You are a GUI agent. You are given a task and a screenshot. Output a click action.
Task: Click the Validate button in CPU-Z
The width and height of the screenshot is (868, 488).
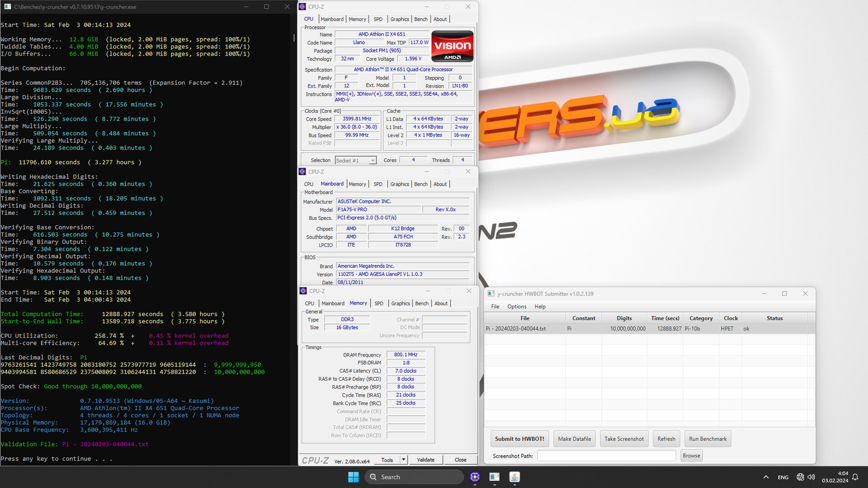pyautogui.click(x=425, y=460)
